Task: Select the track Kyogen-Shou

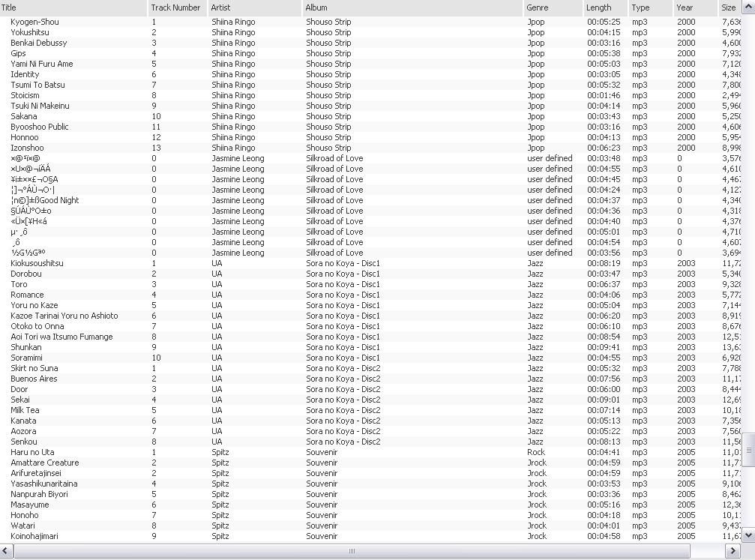Action: click(x=34, y=22)
